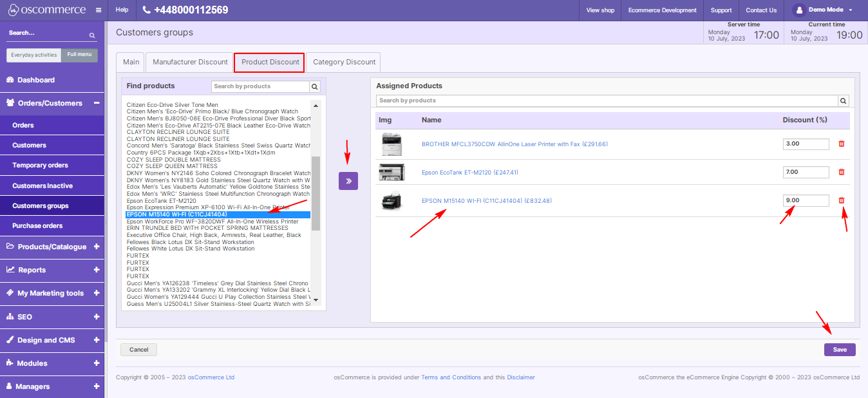This screenshot has width=868, height=398.
Task: Expand the Products/Catalogue sidebar section
Action: (x=96, y=247)
